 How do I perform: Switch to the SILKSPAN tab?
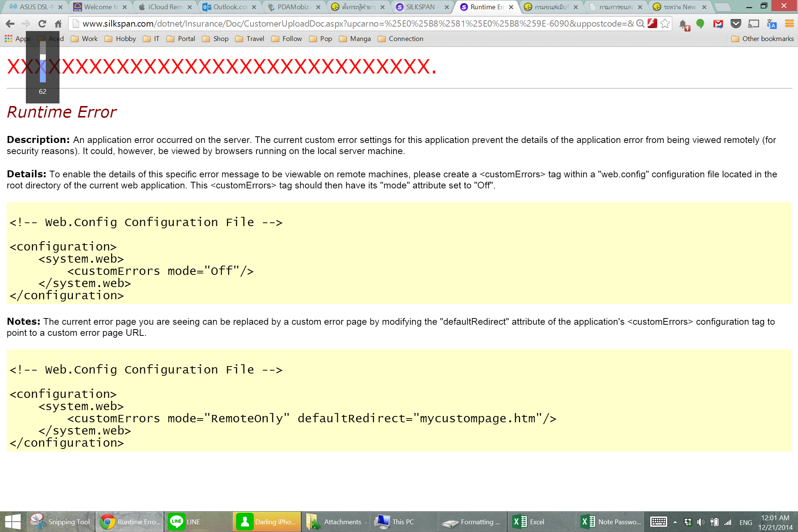pos(420,7)
